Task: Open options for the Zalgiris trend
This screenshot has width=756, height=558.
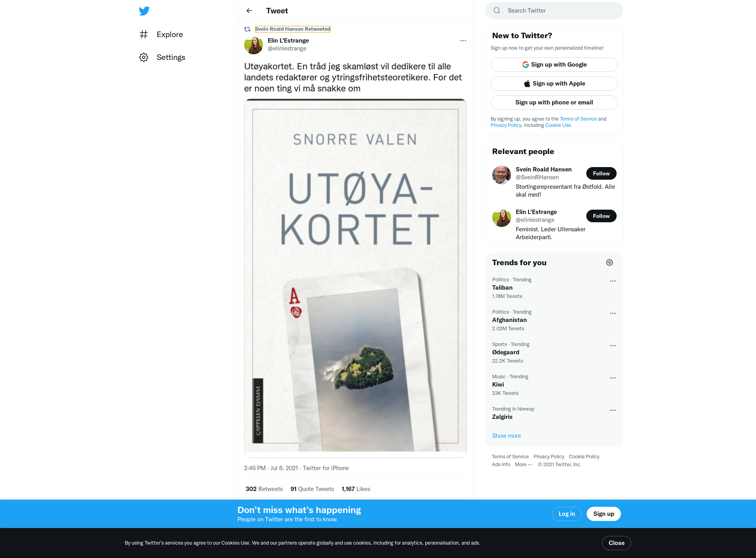Action: 613,410
